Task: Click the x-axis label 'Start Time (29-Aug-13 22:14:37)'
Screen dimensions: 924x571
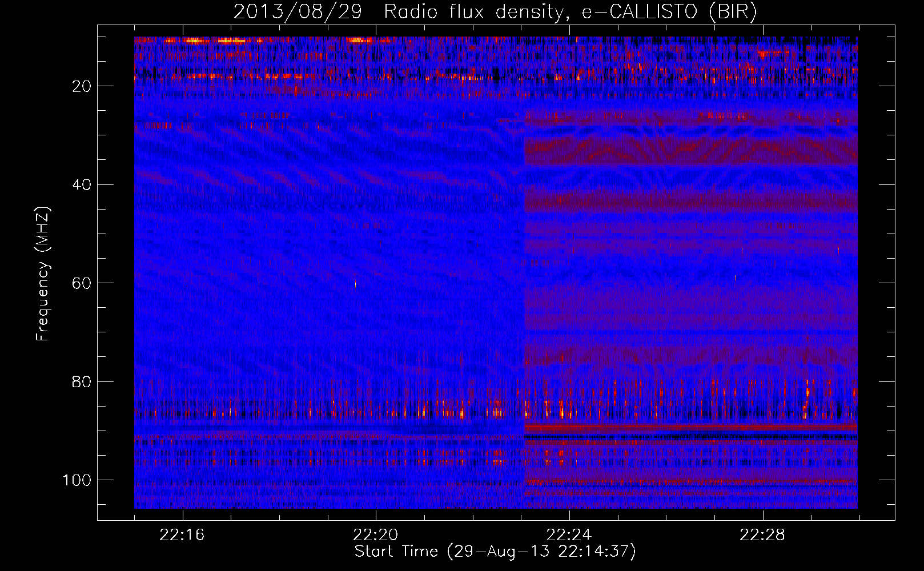Action: tap(495, 552)
